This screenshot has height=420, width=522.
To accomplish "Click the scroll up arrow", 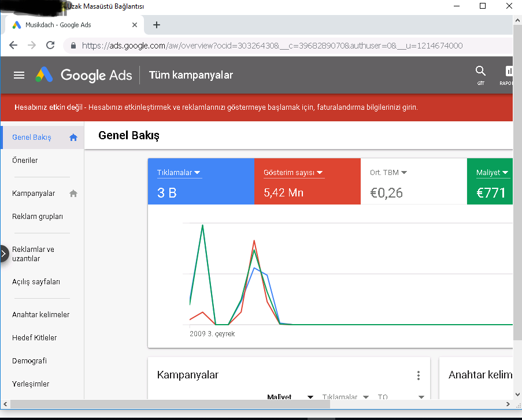I will click(x=518, y=20).
